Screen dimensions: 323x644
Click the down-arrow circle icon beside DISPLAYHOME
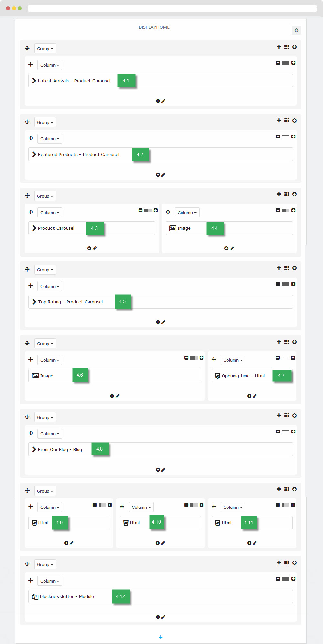coord(296,30)
